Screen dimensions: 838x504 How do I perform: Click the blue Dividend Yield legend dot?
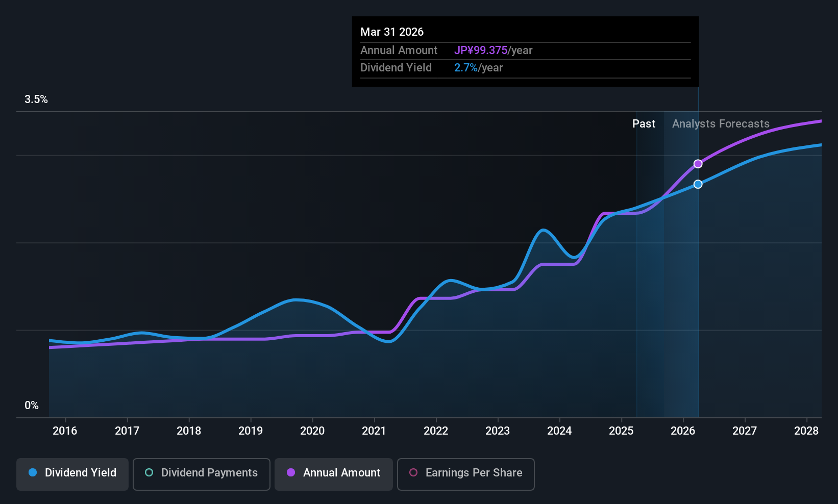[x=33, y=473]
